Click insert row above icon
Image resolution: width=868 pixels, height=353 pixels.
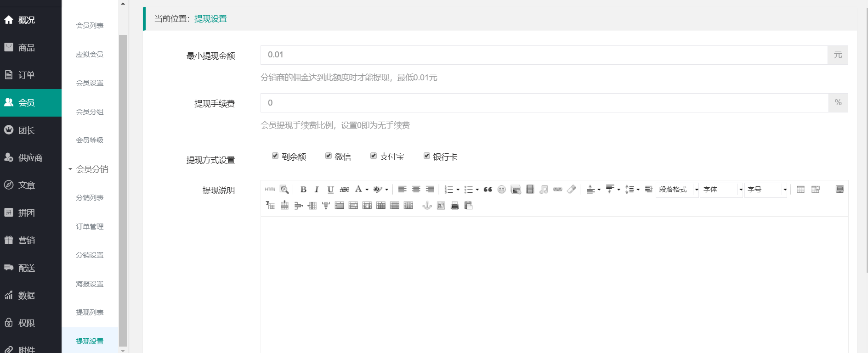point(284,205)
